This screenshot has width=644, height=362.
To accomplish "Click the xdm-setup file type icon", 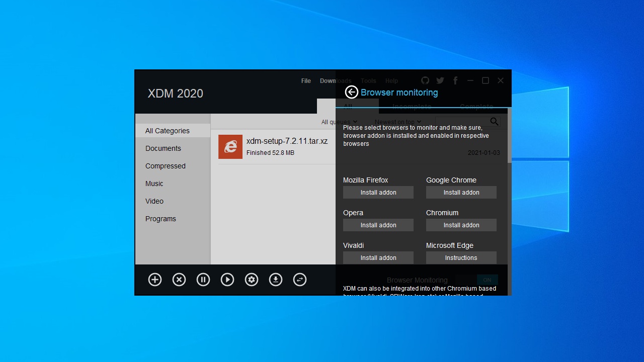I will click(230, 147).
